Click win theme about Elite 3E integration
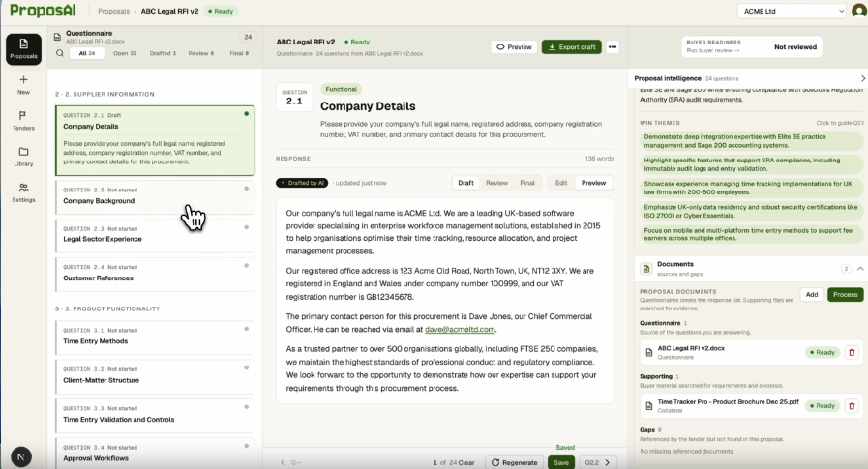The image size is (868, 469). pos(751,141)
